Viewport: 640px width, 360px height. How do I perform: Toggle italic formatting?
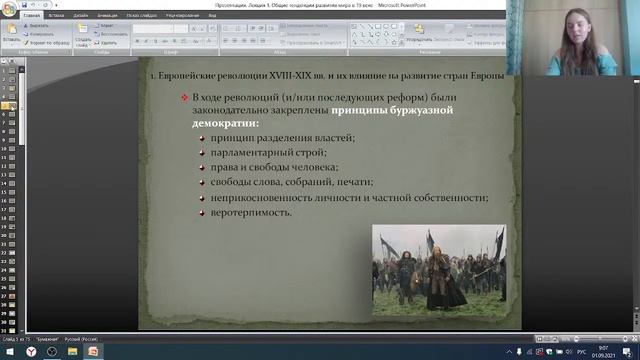click(146, 41)
